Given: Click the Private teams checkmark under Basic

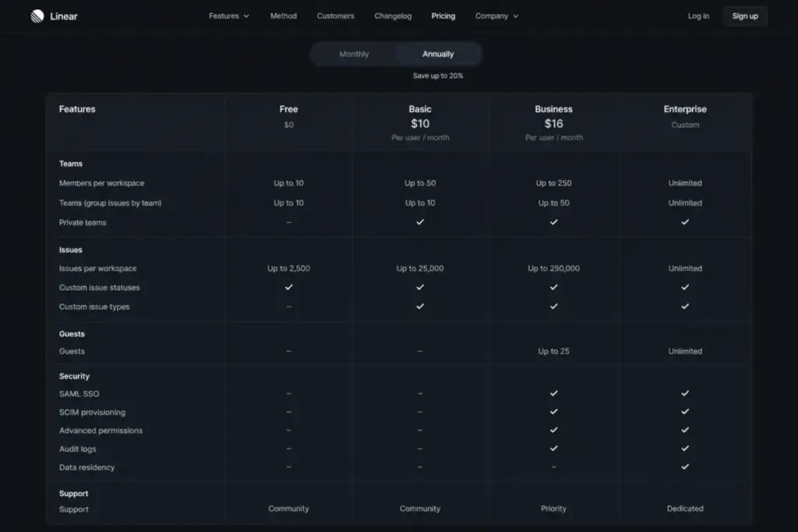Looking at the screenshot, I should pyautogui.click(x=420, y=222).
